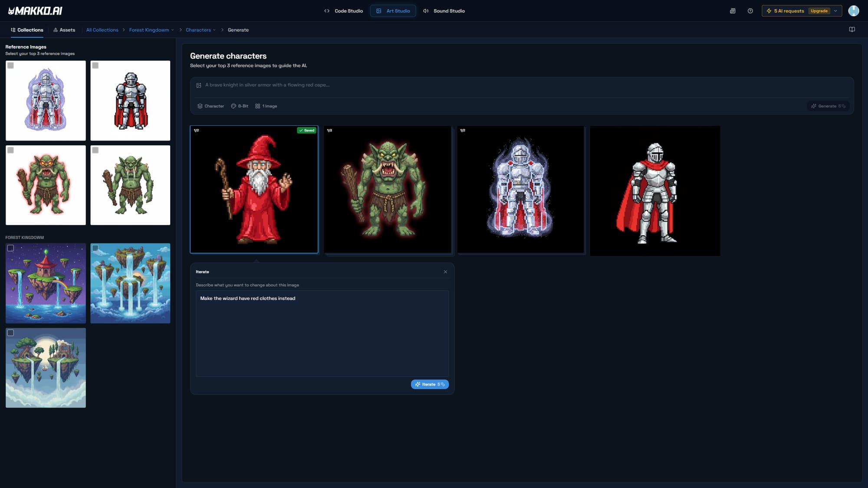Click the image attach icon in prompt

click(198, 85)
